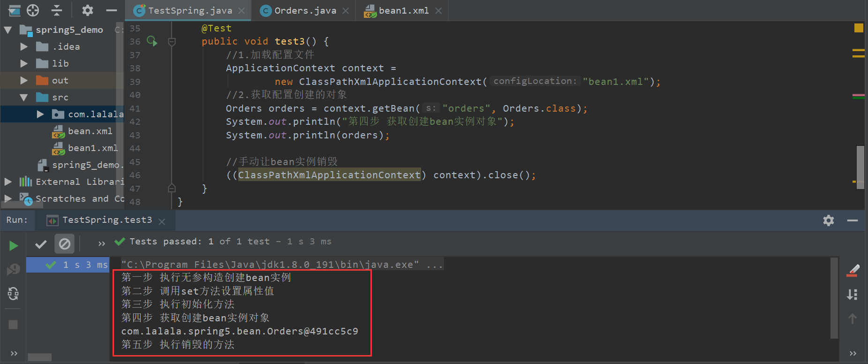The width and height of the screenshot is (868, 364).
Task: Click rerun failed tests icon
Action: (13, 269)
